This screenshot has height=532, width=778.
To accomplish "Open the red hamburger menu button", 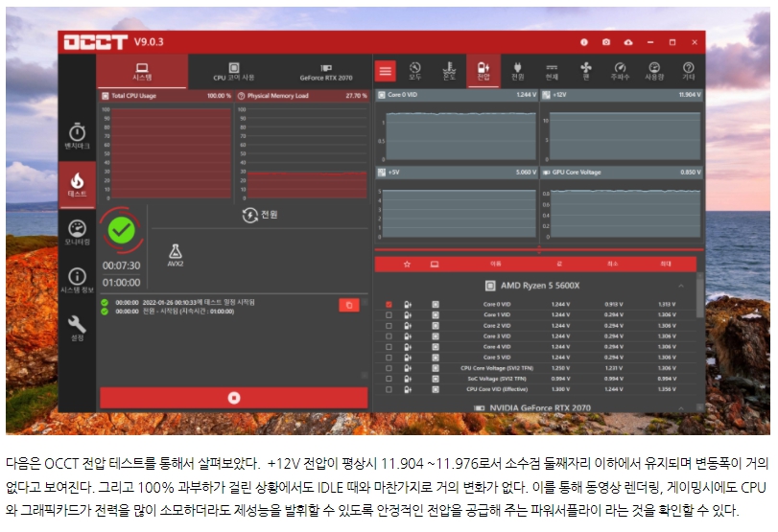I will click(385, 71).
